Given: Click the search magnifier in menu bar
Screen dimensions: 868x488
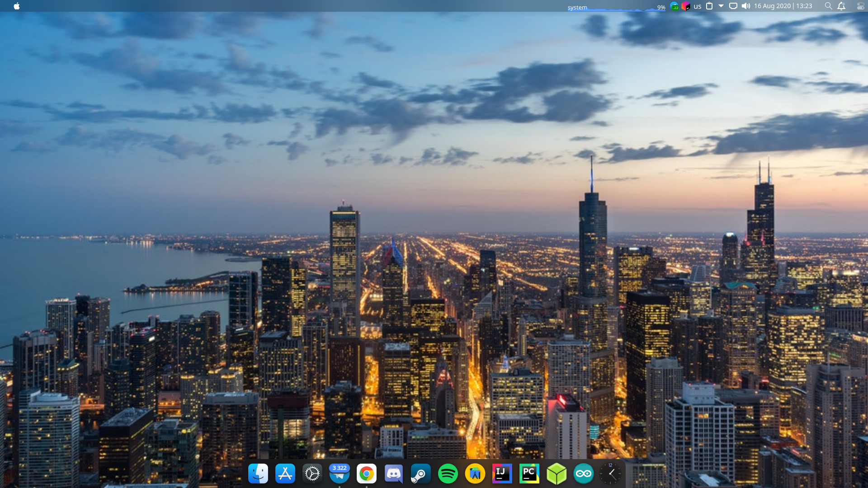Looking at the screenshot, I should 828,6.
